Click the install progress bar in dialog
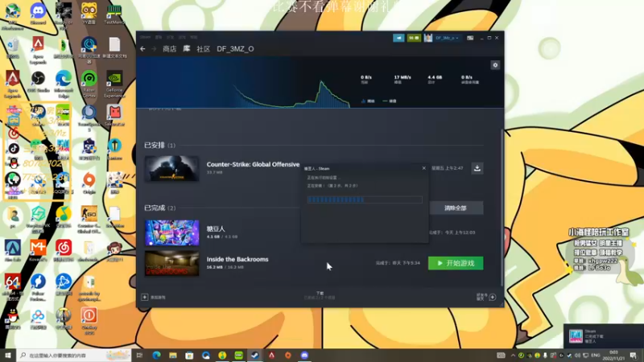The width and height of the screenshot is (644, 362). (x=365, y=200)
